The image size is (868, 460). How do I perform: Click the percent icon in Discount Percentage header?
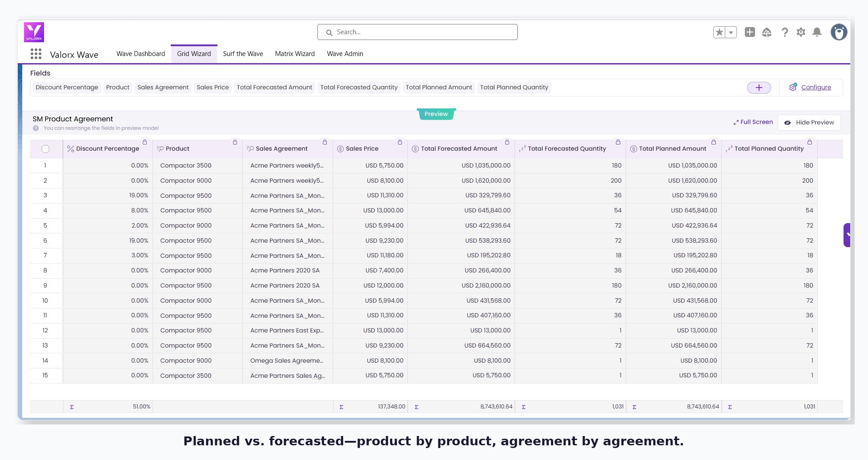click(71, 149)
